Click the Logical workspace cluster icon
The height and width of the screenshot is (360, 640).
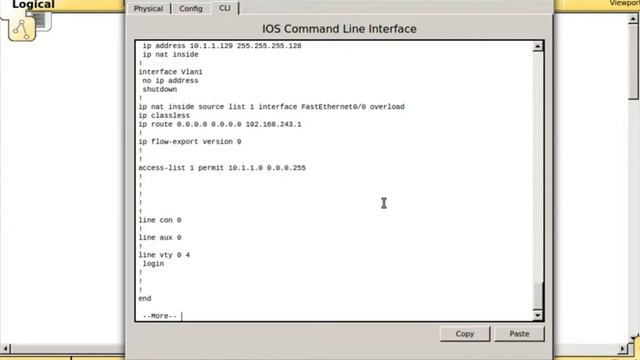click(x=22, y=28)
